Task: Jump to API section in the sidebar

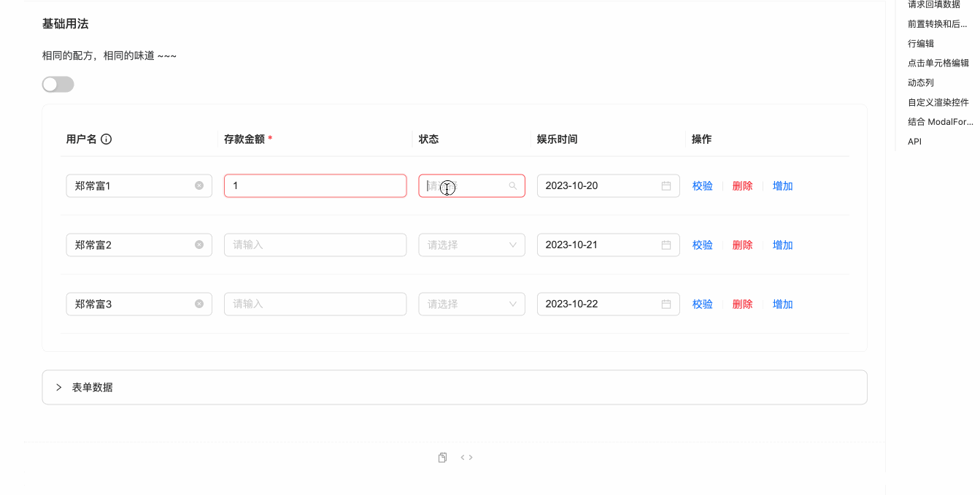Action: tap(914, 142)
